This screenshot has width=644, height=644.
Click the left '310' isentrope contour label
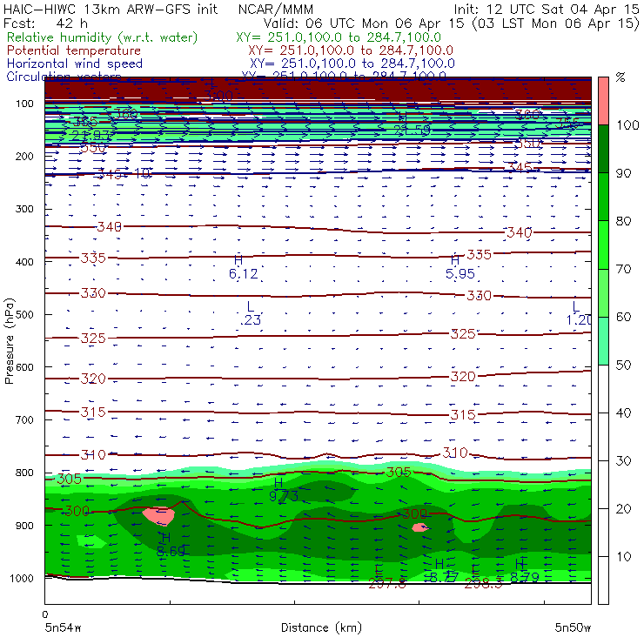coord(93,454)
